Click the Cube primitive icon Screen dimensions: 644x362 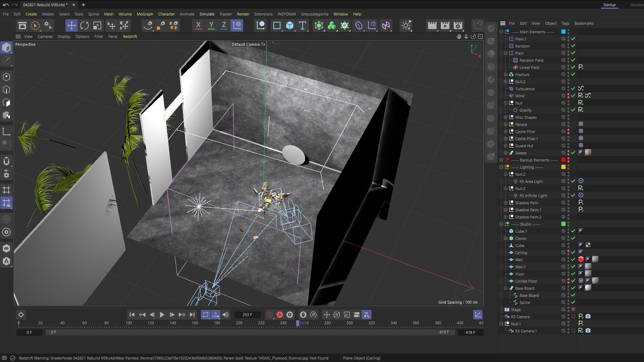pos(290,25)
